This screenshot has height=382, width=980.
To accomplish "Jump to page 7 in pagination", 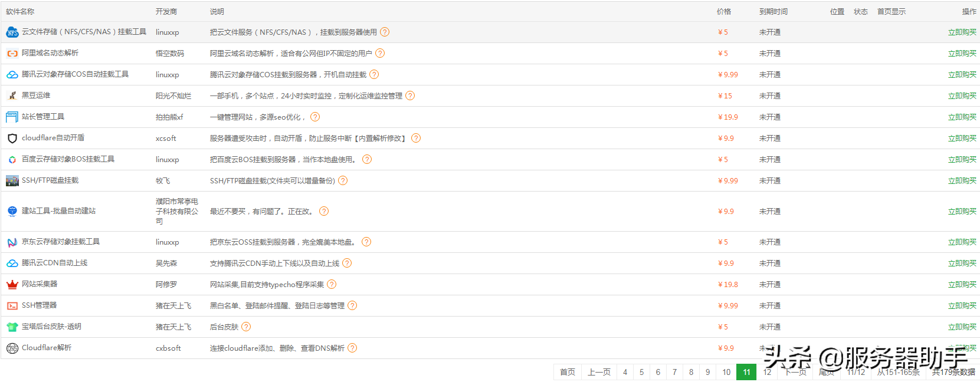I will pos(675,372).
